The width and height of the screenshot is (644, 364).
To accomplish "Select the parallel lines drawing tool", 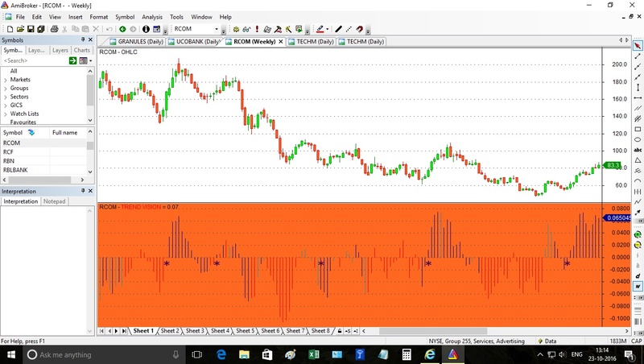I will [x=638, y=109].
